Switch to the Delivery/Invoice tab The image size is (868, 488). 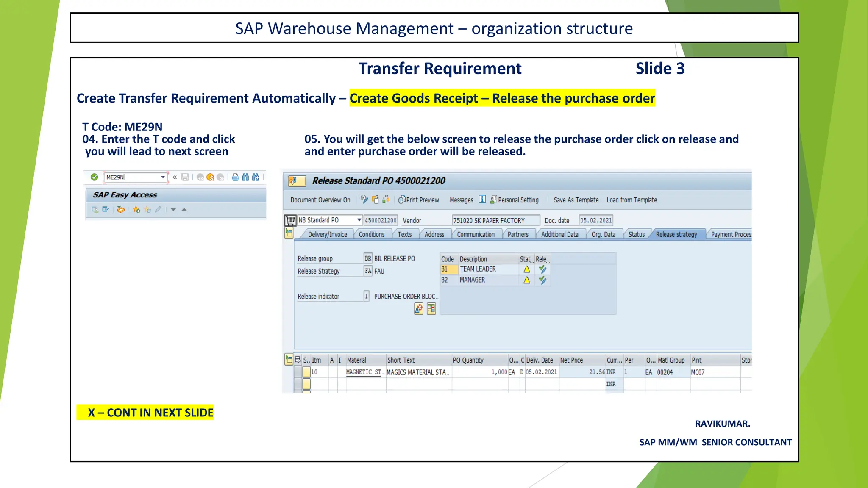coord(327,235)
